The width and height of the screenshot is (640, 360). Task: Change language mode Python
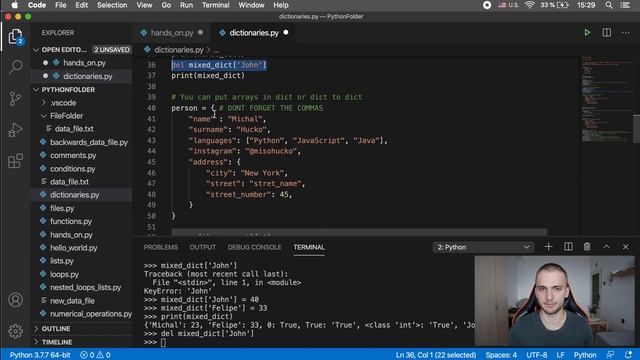pyautogui.click(x=585, y=355)
